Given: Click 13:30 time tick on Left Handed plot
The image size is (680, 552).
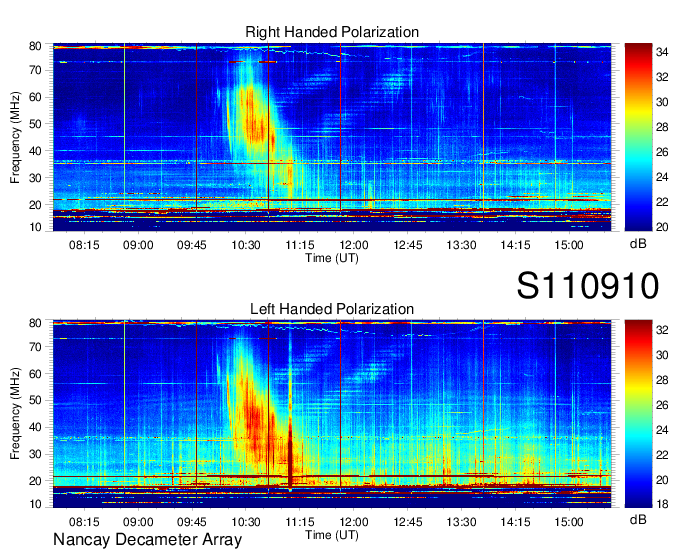Looking at the screenshot, I should pos(461,522).
